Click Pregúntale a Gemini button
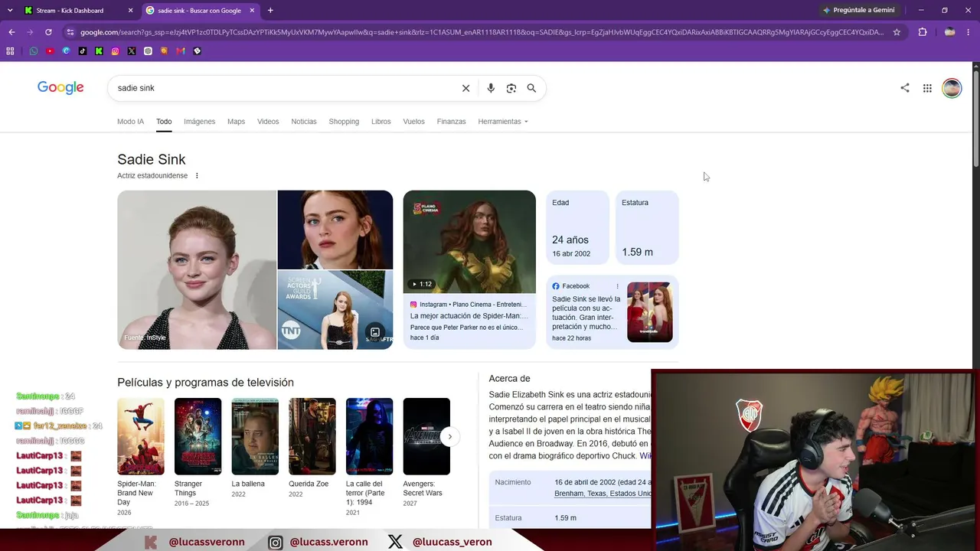 [x=859, y=11]
